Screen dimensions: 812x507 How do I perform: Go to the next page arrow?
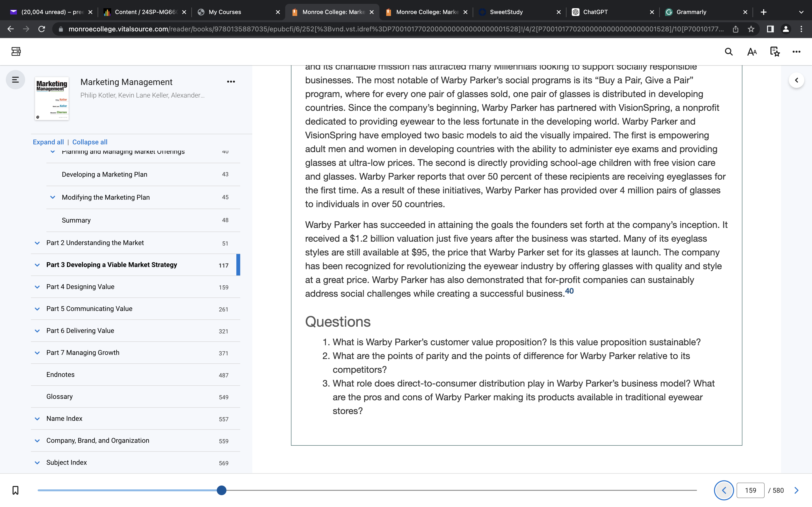click(x=796, y=490)
